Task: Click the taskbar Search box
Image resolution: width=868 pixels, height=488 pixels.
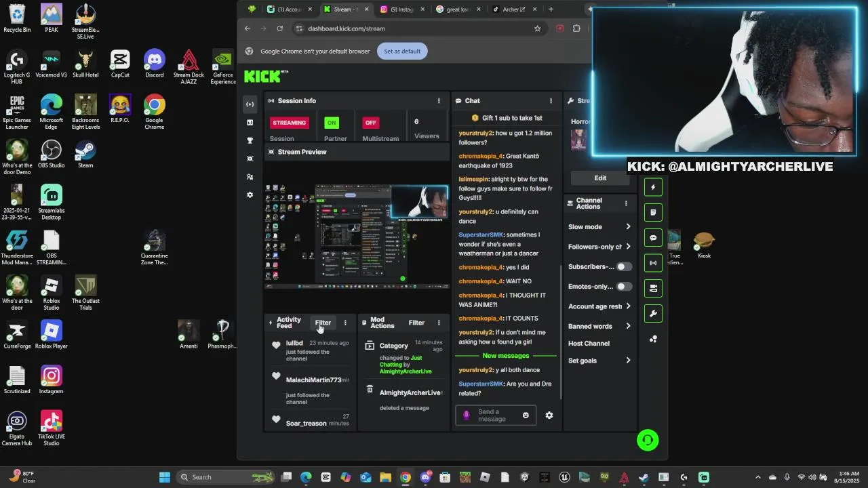Action: (x=227, y=477)
